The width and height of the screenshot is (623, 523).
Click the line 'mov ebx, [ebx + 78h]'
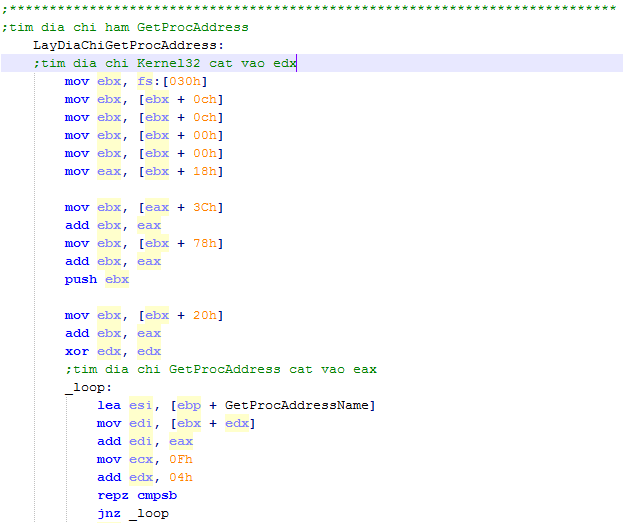click(x=144, y=244)
